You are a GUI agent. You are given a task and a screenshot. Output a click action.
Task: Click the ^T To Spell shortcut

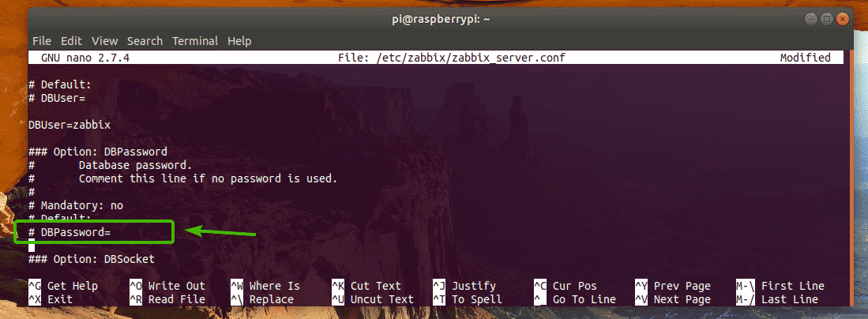468,299
